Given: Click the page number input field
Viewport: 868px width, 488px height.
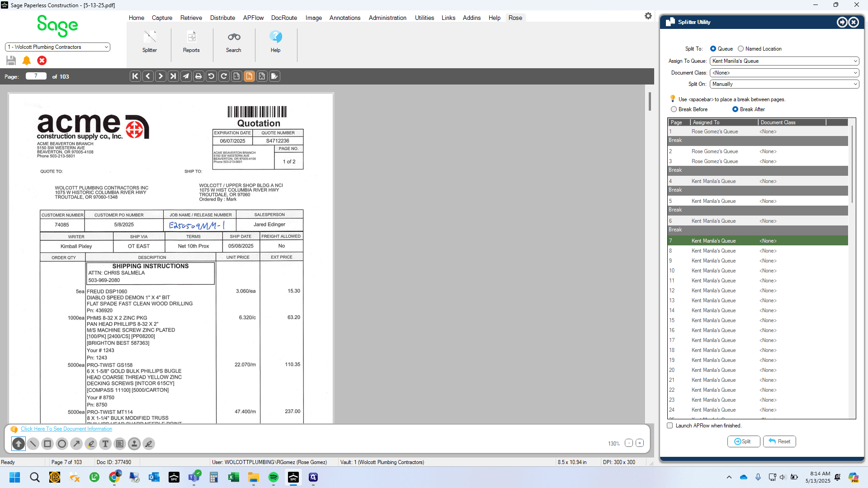Looking at the screenshot, I should click(x=36, y=76).
